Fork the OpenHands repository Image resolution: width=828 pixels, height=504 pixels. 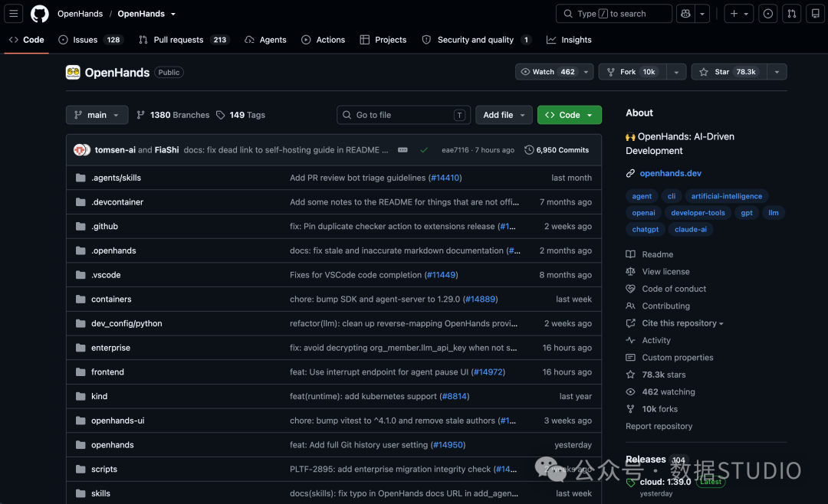(632, 72)
